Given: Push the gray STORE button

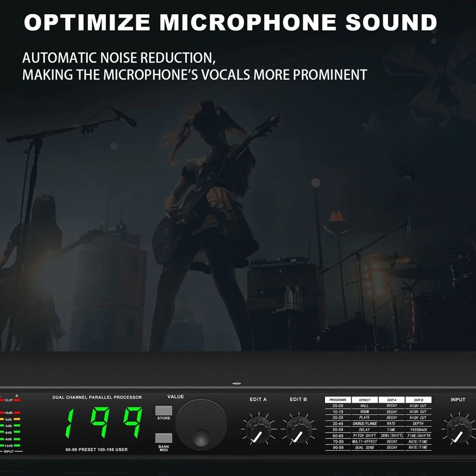Looking at the screenshot, I should (164, 410).
